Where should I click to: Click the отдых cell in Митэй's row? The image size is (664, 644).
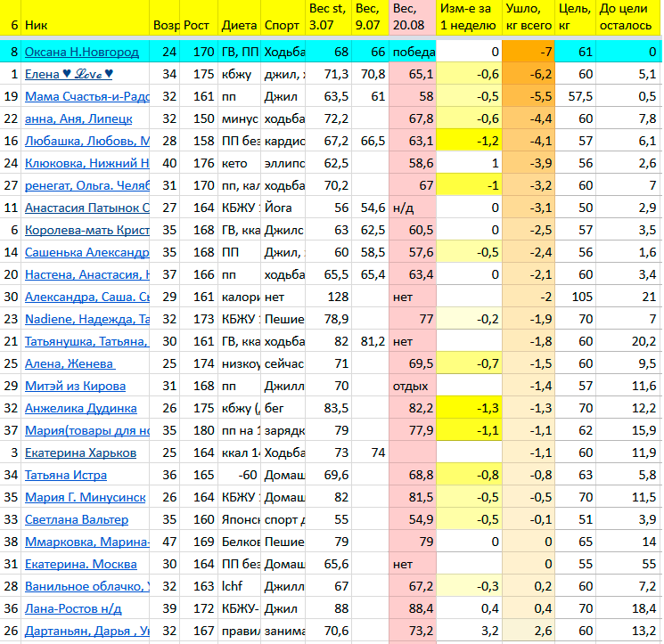point(413,387)
